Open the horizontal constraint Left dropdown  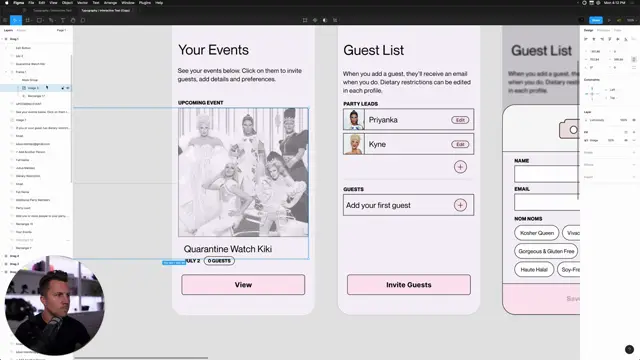click(612, 90)
